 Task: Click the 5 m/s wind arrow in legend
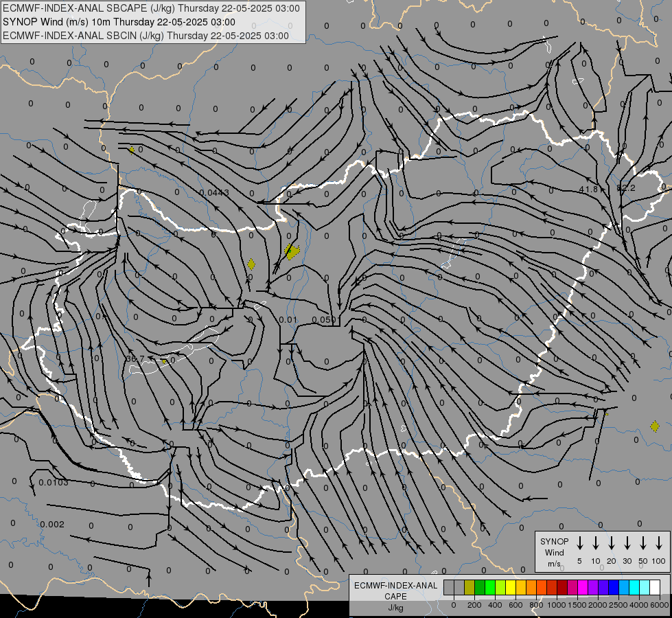point(579,543)
